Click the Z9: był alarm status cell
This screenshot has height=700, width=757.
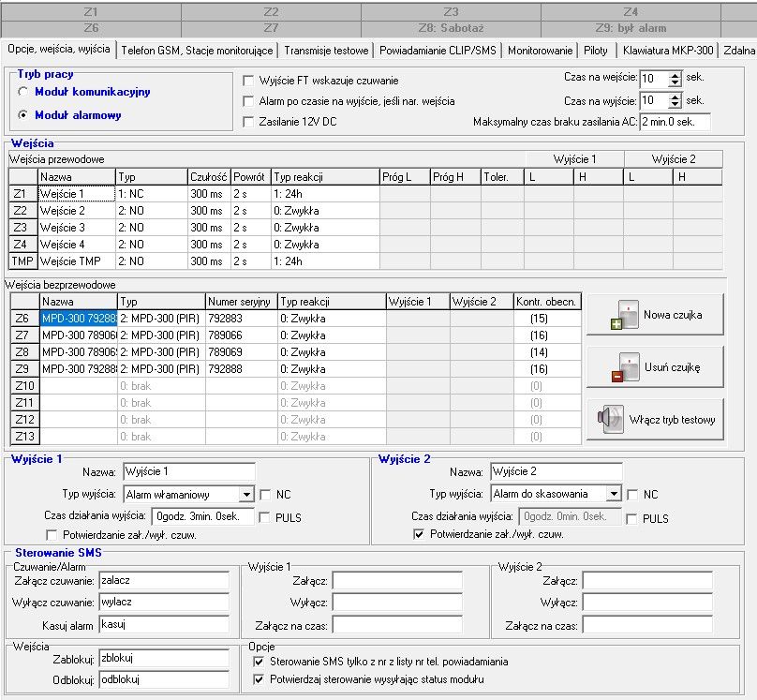pyautogui.click(x=631, y=28)
